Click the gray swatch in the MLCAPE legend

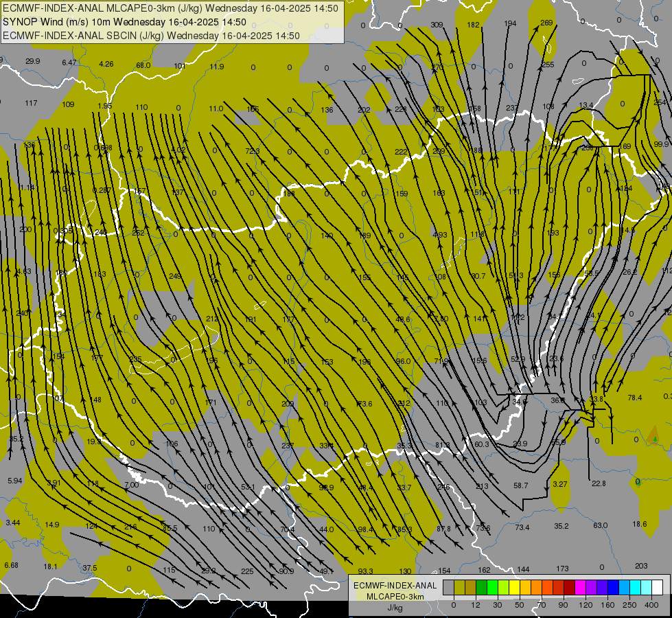(x=449, y=587)
